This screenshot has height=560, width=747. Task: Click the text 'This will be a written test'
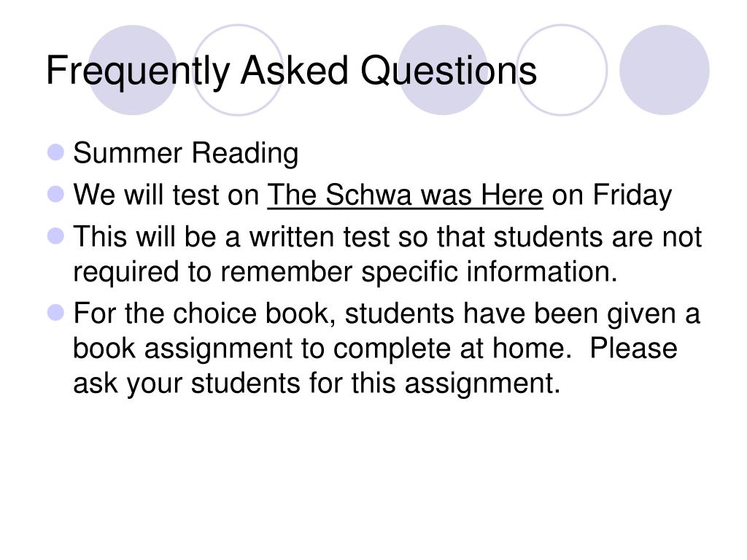[231, 237]
